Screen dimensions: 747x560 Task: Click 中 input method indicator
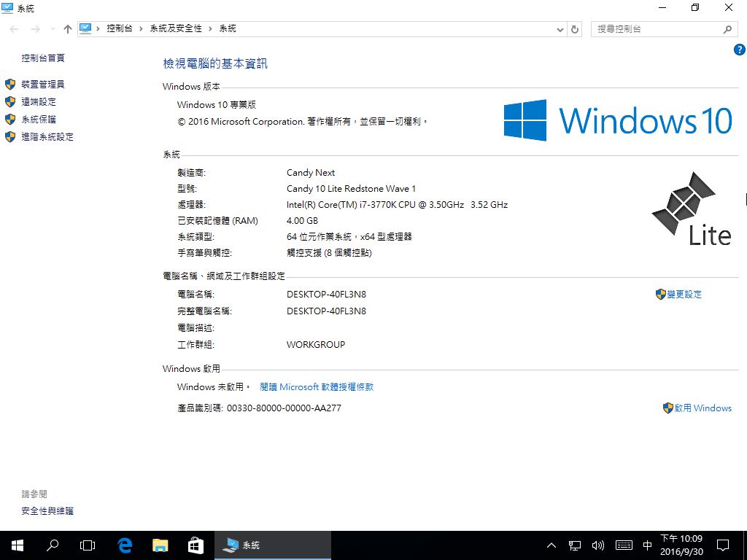click(x=648, y=545)
